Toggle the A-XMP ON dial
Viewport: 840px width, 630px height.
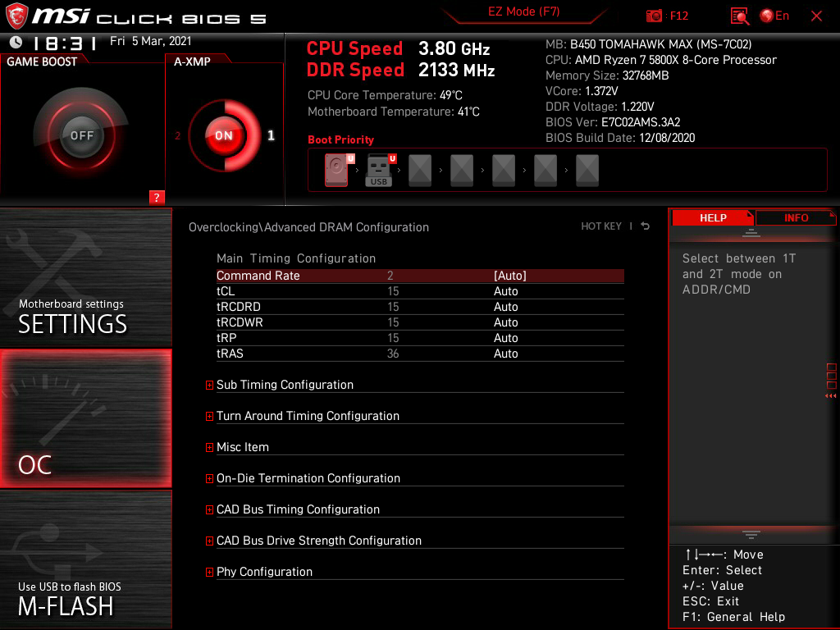[x=224, y=135]
